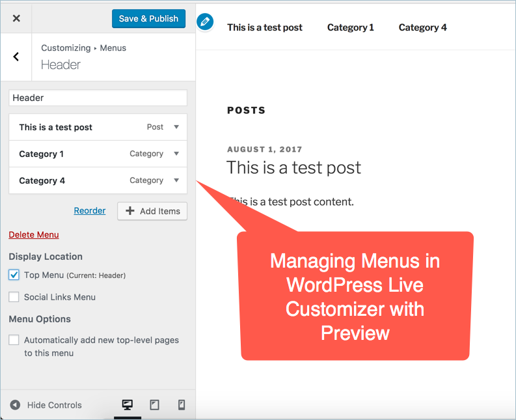Click the 'Customizing ▸ Menus' breadcrumb text
516x420 pixels.
(x=83, y=48)
